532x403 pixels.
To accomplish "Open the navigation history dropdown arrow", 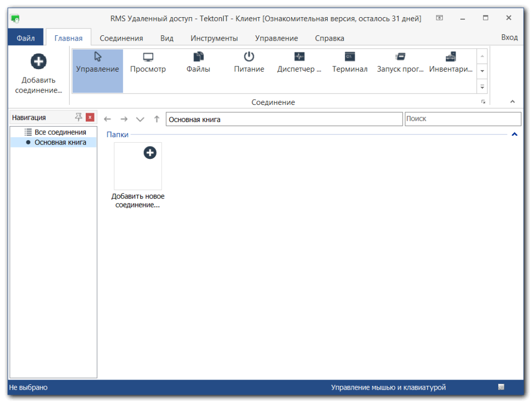I will click(x=140, y=119).
